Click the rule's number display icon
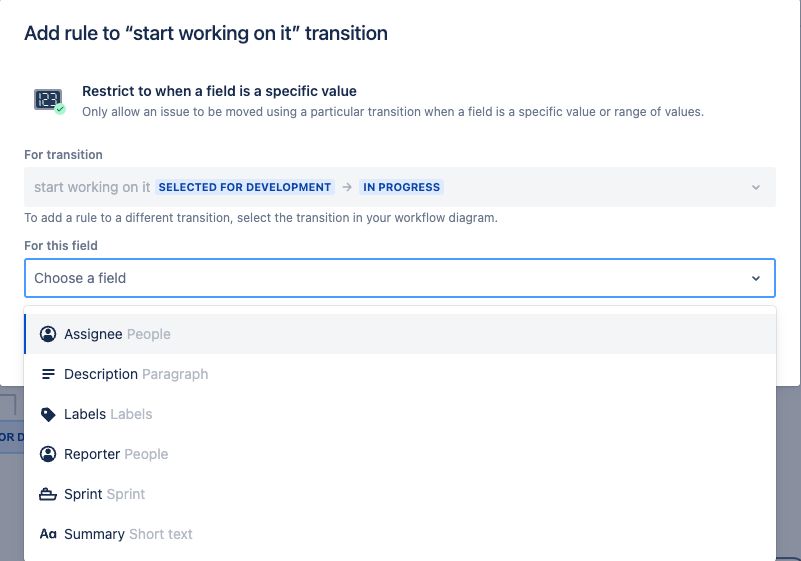 coord(50,101)
